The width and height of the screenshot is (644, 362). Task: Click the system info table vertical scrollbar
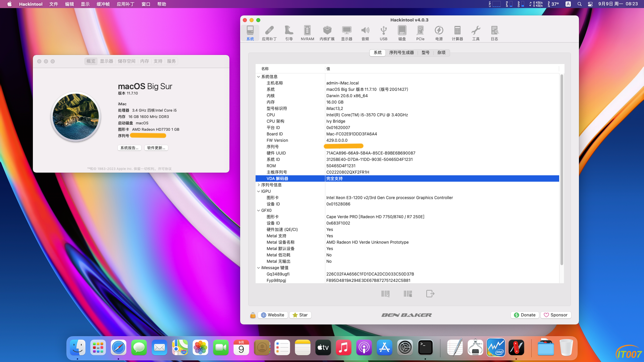coord(561,170)
